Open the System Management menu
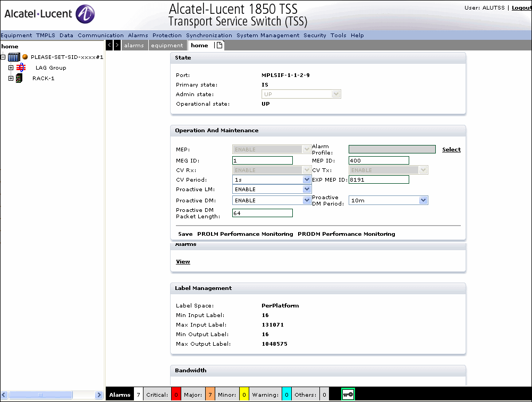 [268, 35]
